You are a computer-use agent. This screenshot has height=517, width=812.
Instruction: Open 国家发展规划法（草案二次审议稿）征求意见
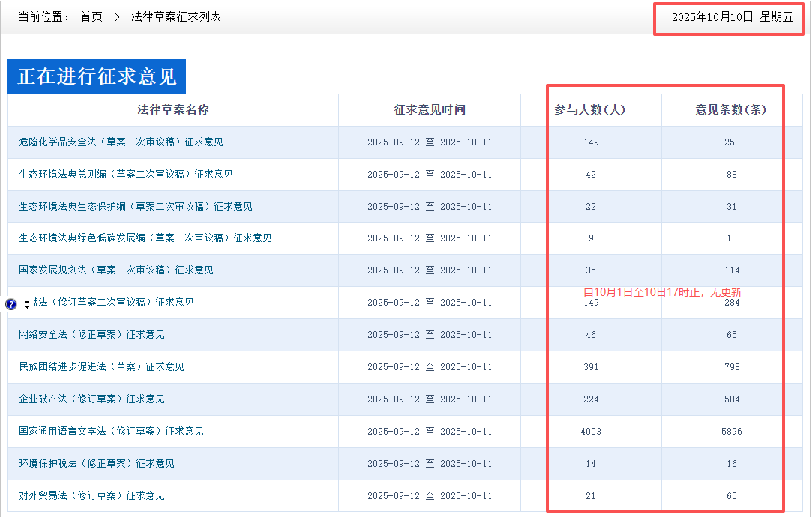point(116,270)
